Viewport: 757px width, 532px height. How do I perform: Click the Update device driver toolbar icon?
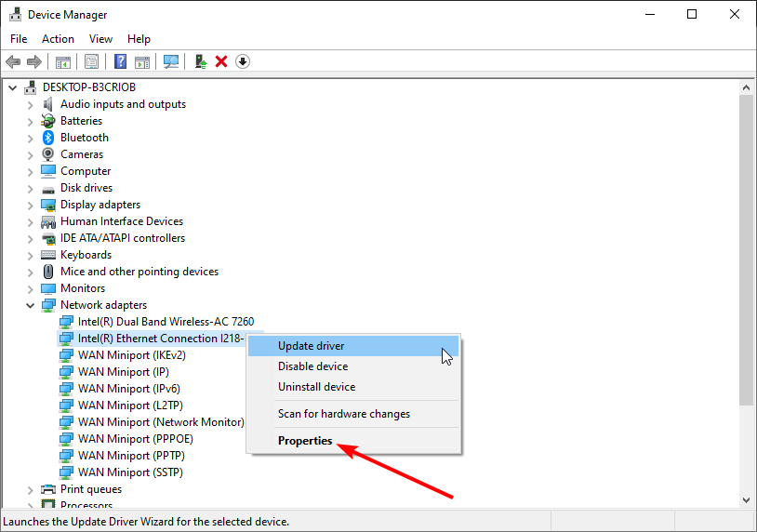click(200, 61)
